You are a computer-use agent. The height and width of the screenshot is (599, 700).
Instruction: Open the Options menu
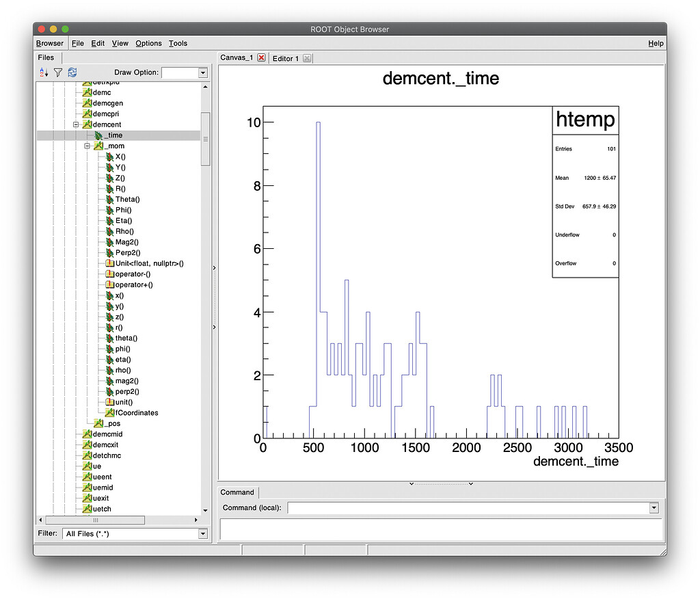[148, 43]
